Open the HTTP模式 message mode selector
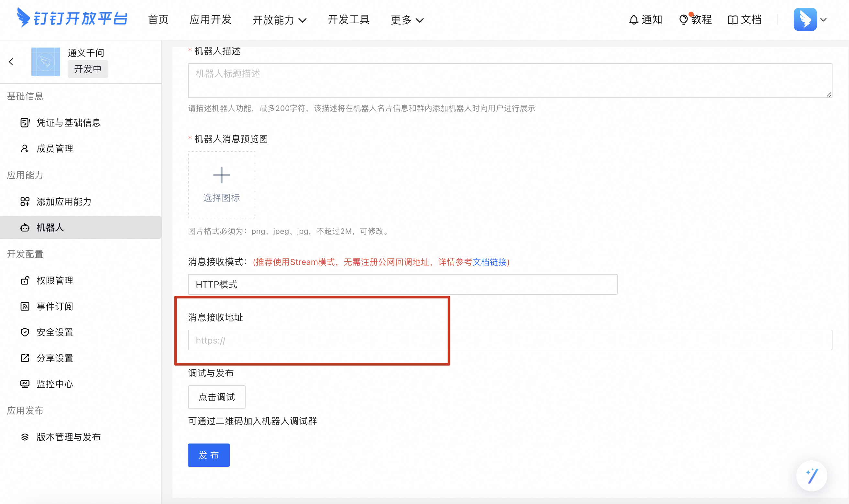The image size is (849, 504). coord(402,284)
